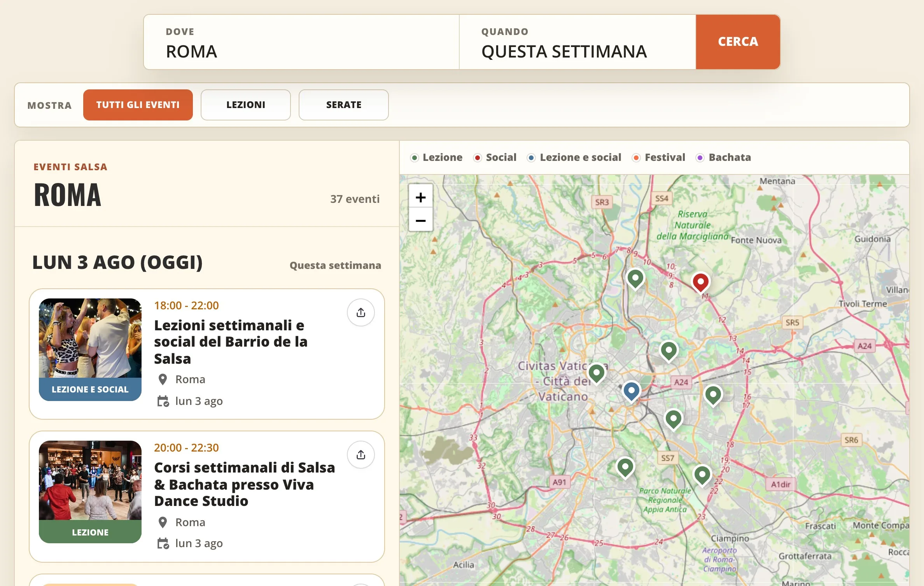This screenshot has width=924, height=586.
Task: Switch to the LEZIONI filter
Action: pyautogui.click(x=246, y=105)
